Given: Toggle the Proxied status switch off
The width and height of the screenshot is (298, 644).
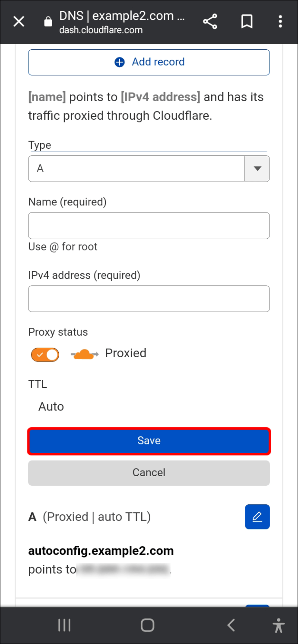Looking at the screenshot, I should 45,355.
